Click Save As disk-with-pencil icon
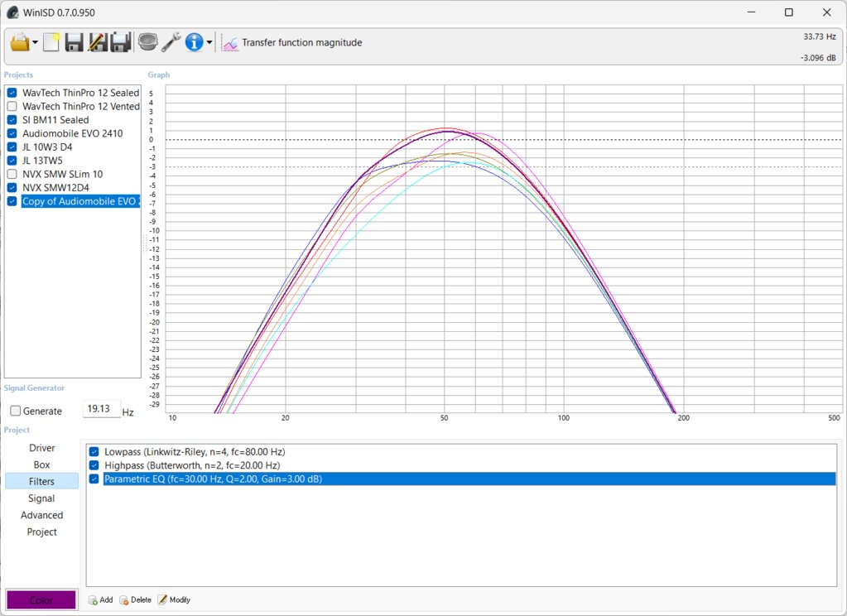The width and height of the screenshot is (847, 616). [97, 42]
